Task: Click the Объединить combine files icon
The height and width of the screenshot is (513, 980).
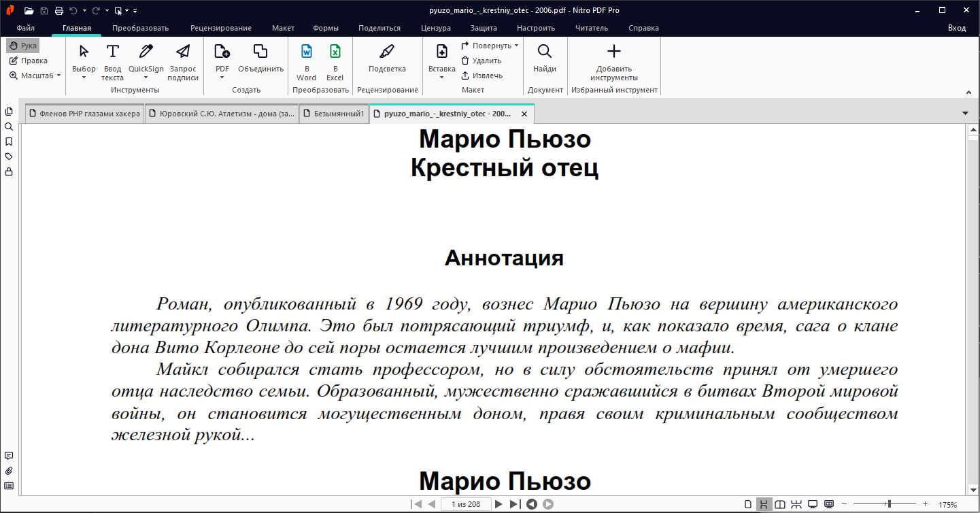Action: coord(260,51)
